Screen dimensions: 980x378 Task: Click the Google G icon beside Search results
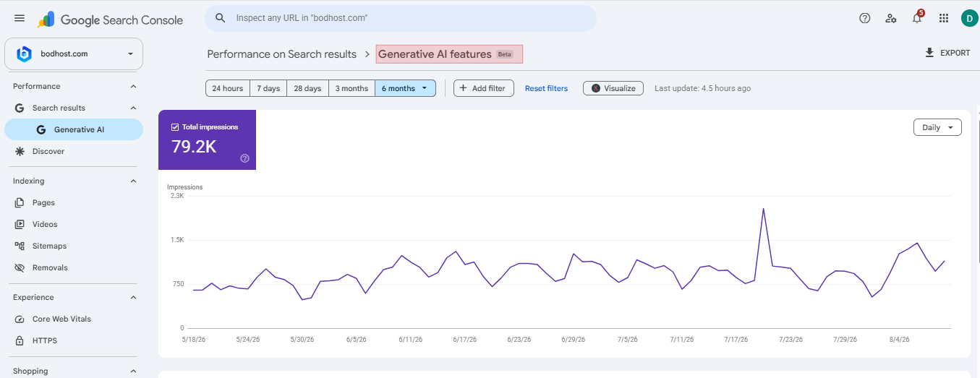pos(20,108)
